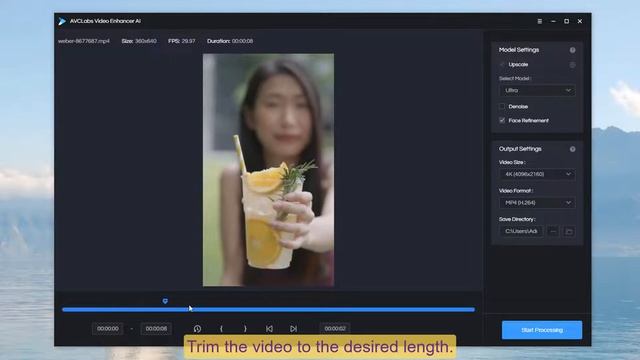Open the Video Size dropdown
The height and width of the screenshot is (360, 640).
[537, 174]
